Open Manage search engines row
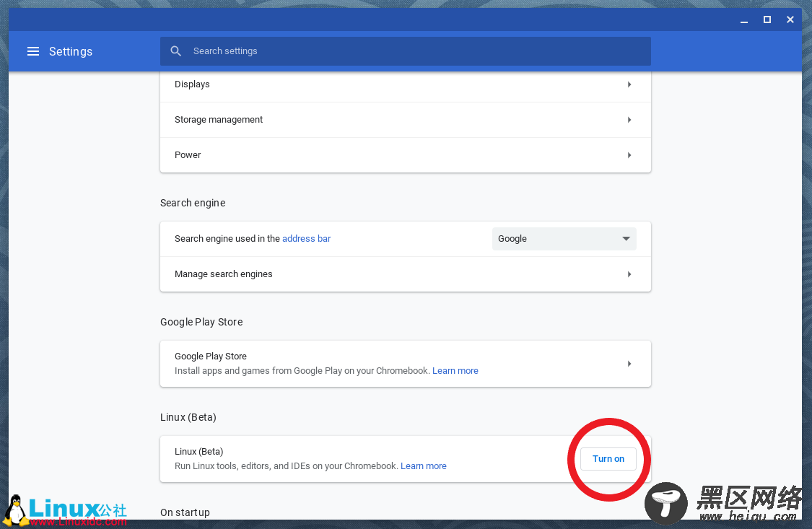The width and height of the screenshot is (812, 529). (x=405, y=274)
